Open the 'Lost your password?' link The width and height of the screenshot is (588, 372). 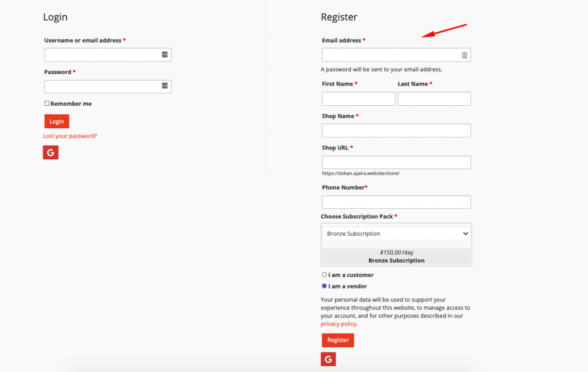[x=69, y=136]
